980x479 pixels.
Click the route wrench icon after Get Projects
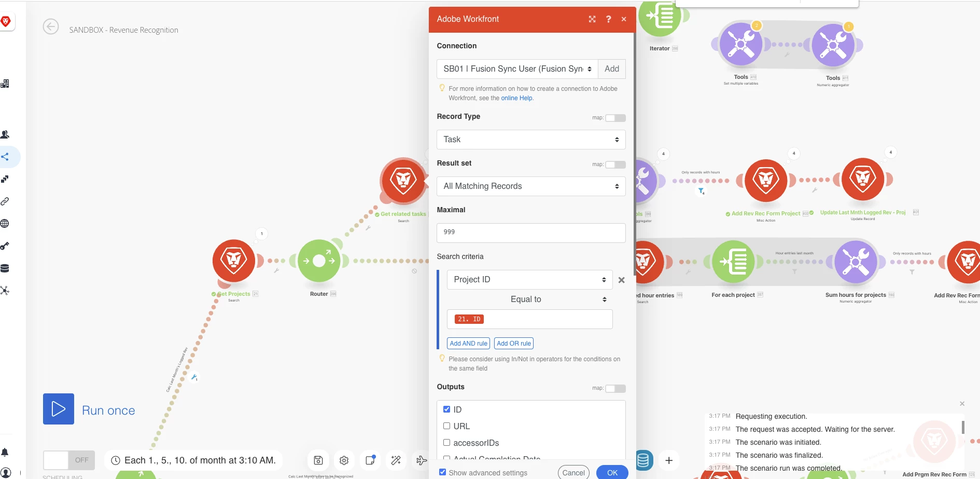pos(276,270)
